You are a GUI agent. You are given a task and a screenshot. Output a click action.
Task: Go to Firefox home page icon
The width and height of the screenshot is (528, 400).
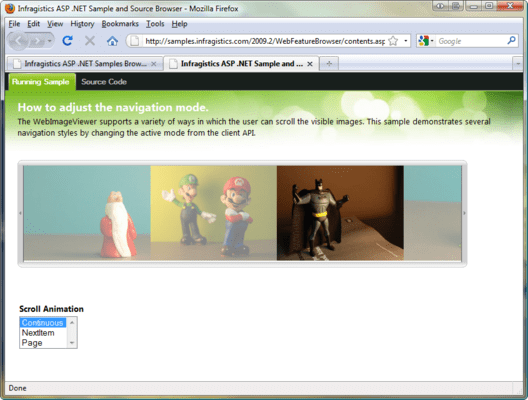(x=112, y=41)
